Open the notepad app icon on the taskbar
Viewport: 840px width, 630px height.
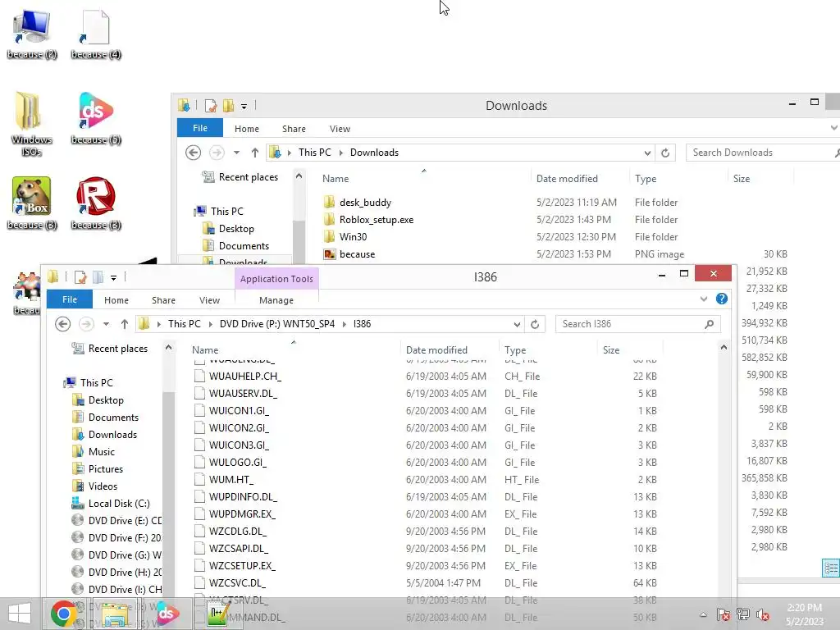tap(218, 614)
